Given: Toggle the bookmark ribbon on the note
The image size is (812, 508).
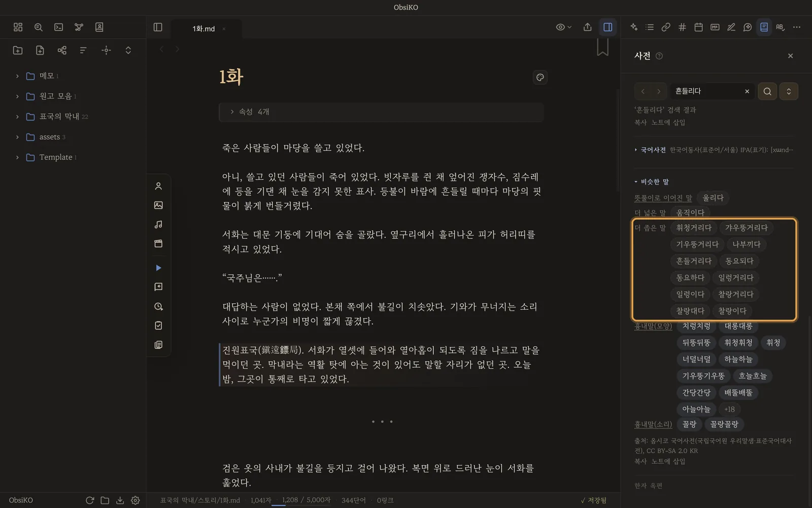Looking at the screenshot, I should (602, 47).
